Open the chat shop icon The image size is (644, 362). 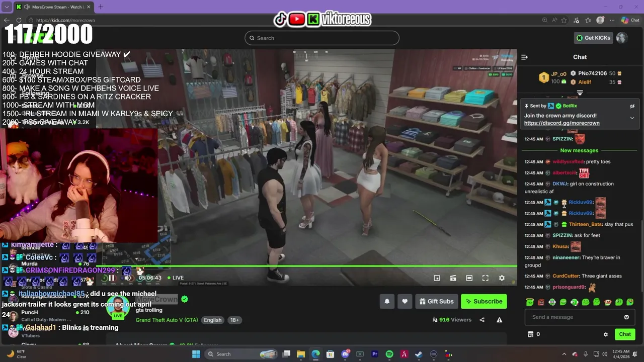pyautogui.click(x=530, y=334)
